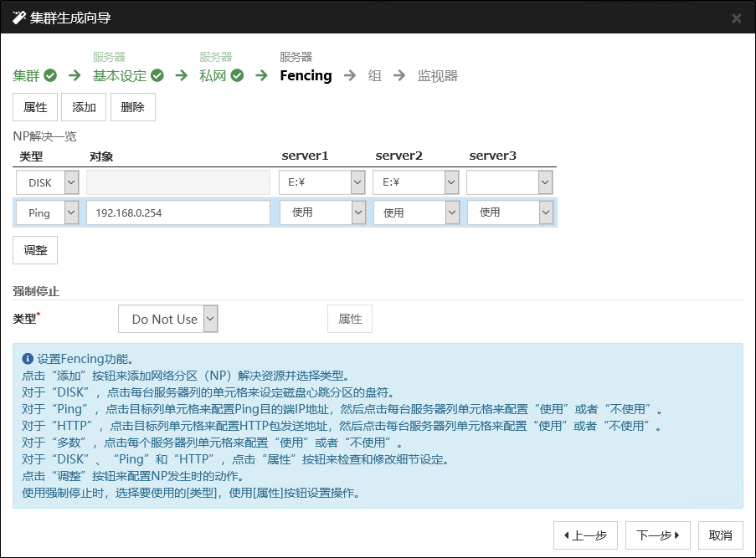
Task: Close the cluster generation wizard dialog
Action: [x=736, y=18]
